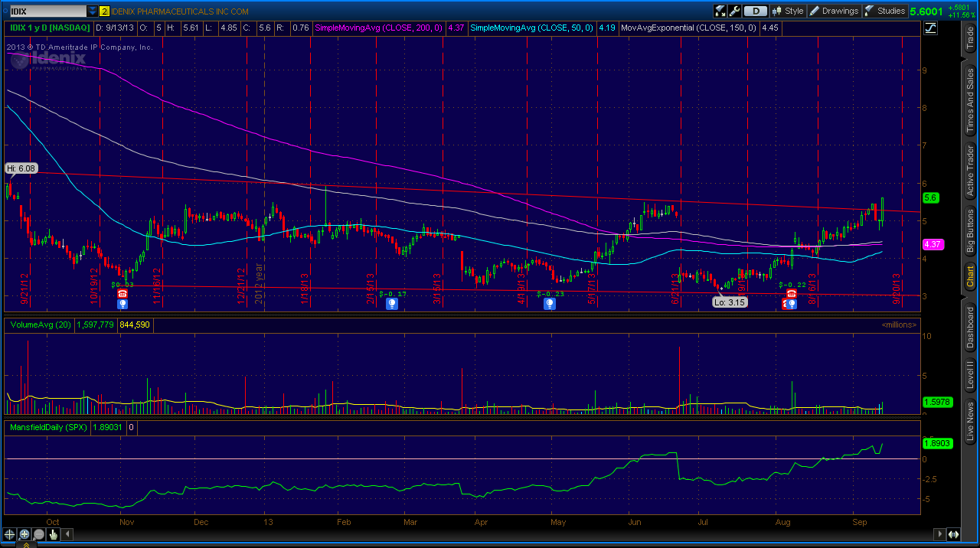Click the earnings phone icon near November
980x548 pixels.
tap(122, 293)
